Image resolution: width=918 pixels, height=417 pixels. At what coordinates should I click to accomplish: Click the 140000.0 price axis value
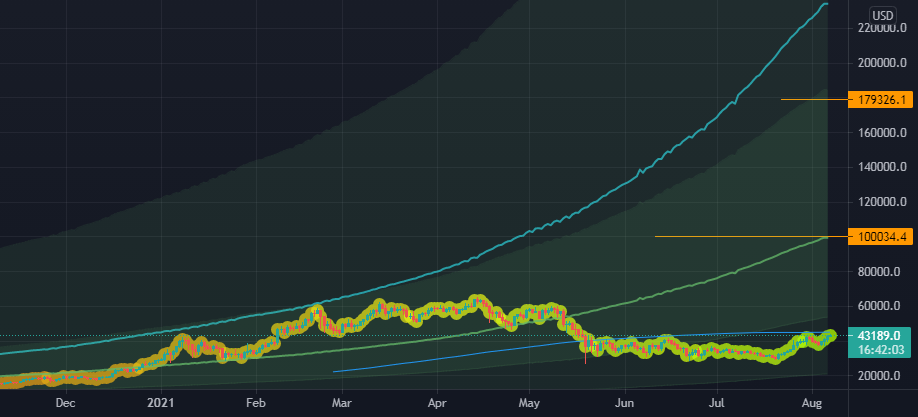[x=883, y=168]
